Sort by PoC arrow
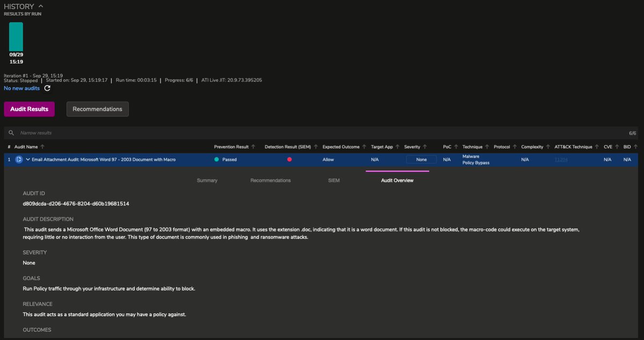 pyautogui.click(x=456, y=147)
